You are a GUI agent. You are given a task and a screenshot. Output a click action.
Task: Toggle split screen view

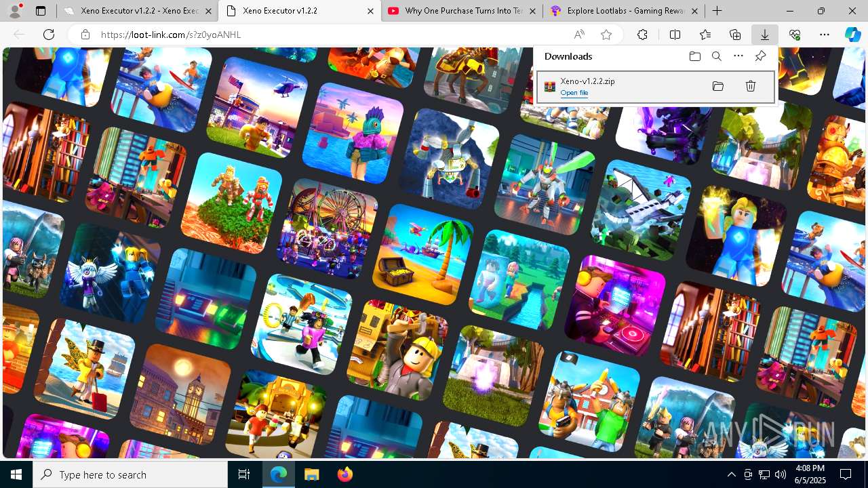[675, 35]
